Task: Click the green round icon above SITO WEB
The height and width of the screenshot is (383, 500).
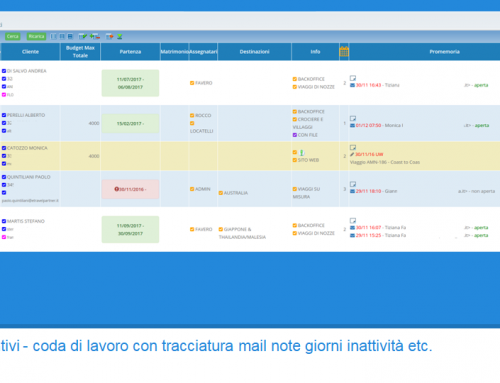Action: (x=302, y=153)
